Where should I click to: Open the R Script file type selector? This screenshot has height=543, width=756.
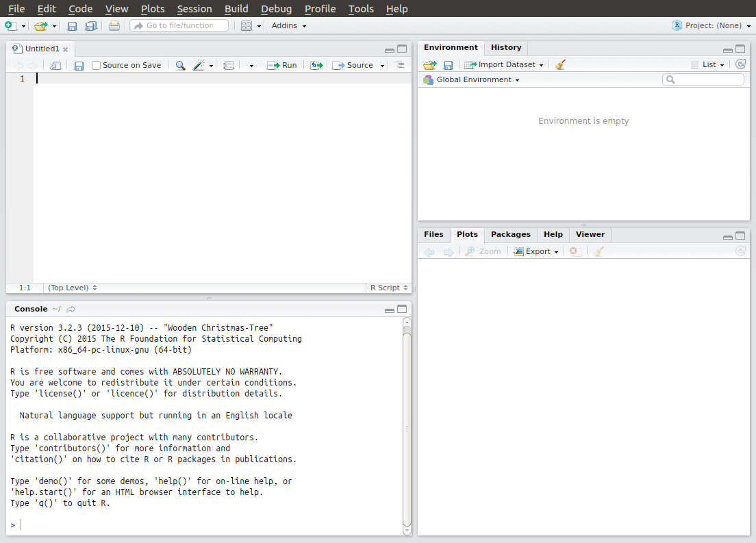tap(388, 288)
